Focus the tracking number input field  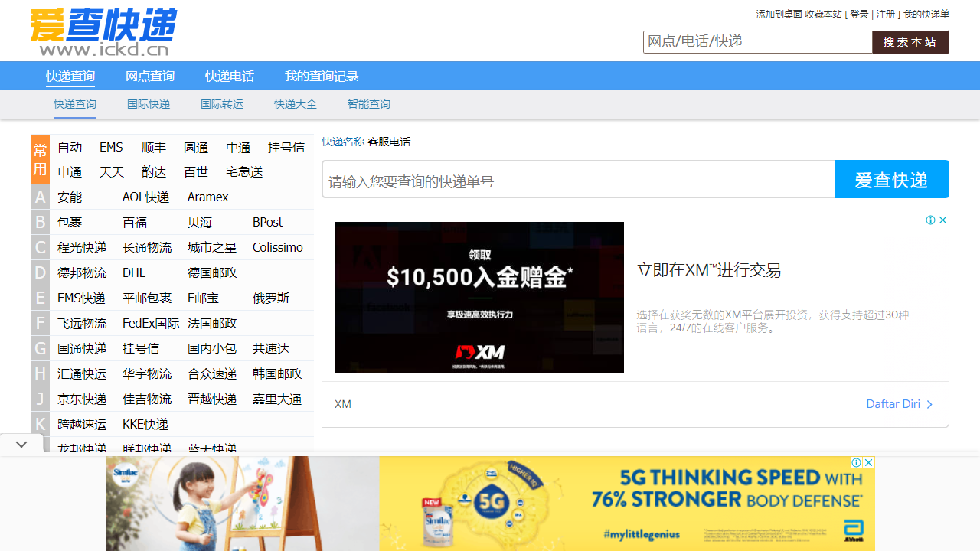coord(578,181)
